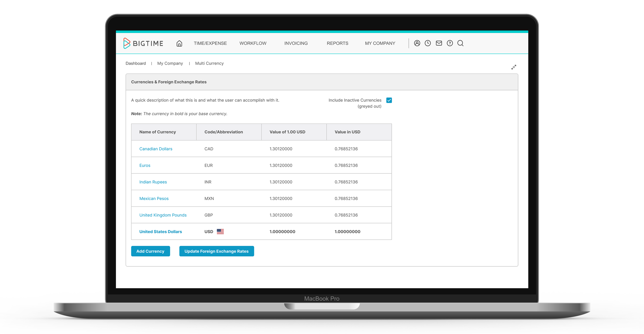Open the WORKFLOW menu
The height and width of the screenshot is (334, 644).
tap(253, 43)
